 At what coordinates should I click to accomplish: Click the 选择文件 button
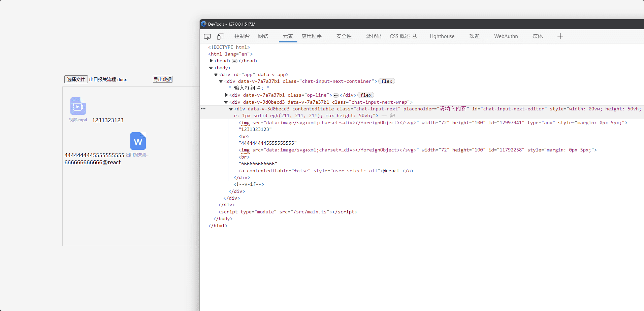point(76,79)
